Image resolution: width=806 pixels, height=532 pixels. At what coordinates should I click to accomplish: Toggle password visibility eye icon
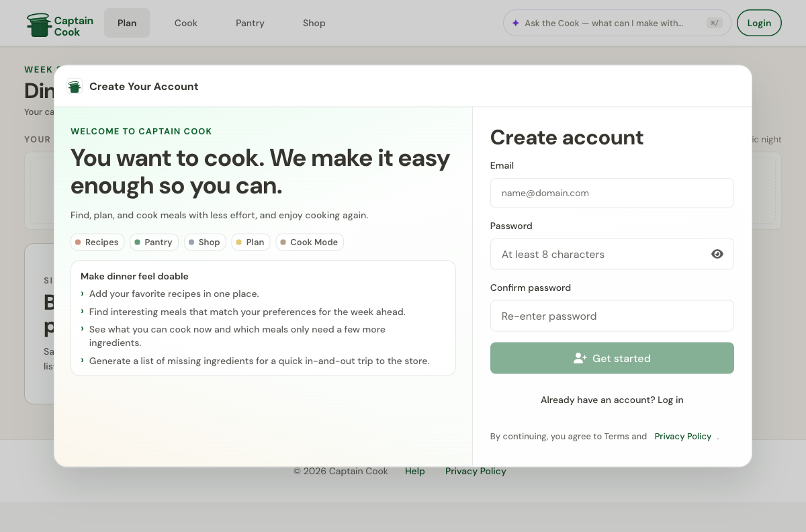coord(717,254)
